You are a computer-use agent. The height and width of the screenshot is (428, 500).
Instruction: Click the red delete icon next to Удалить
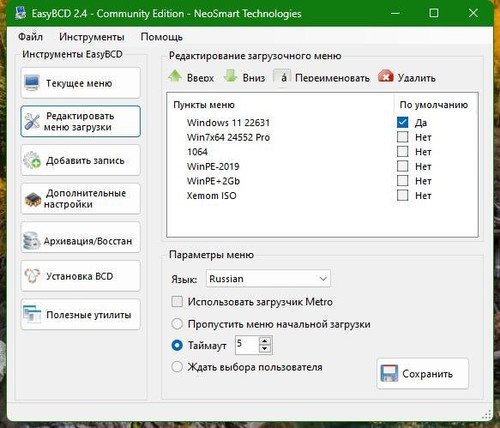(x=386, y=76)
